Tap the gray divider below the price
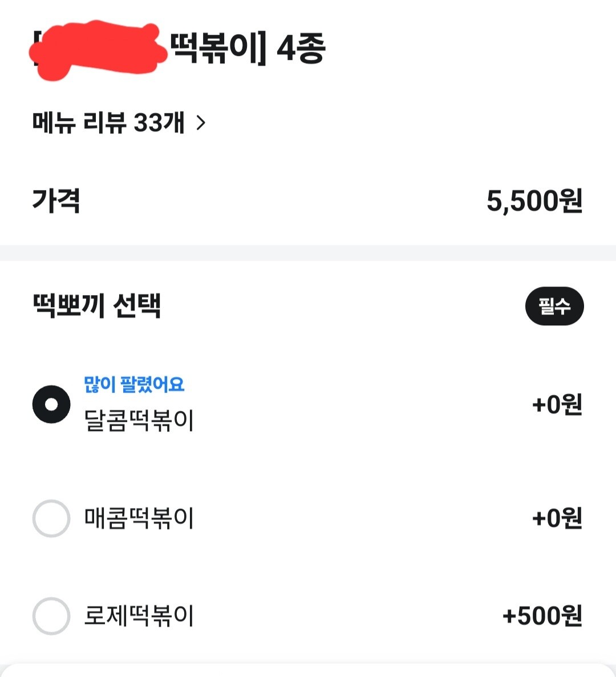This screenshot has height=677, width=616. (x=308, y=253)
